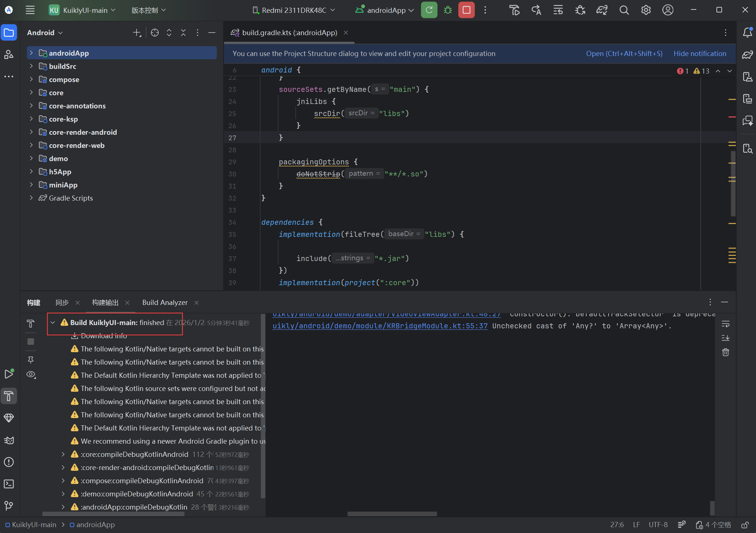The width and height of the screenshot is (756, 533).
Task: Open the Terminal tool window
Action: point(9,484)
